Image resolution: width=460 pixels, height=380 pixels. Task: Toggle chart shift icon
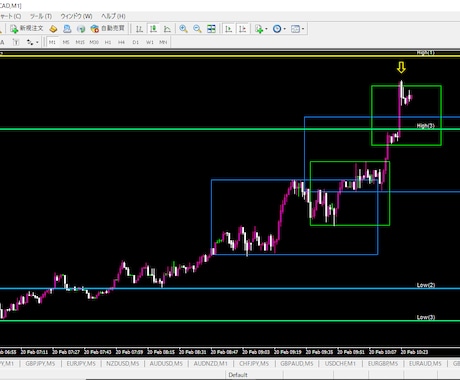click(243, 29)
